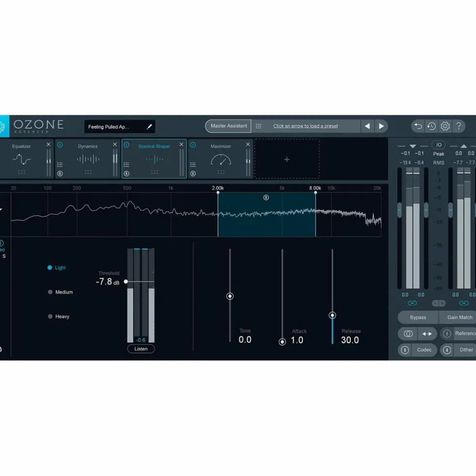Toggle the input gain link icon
This screenshot has width=476, height=476.
point(412,303)
